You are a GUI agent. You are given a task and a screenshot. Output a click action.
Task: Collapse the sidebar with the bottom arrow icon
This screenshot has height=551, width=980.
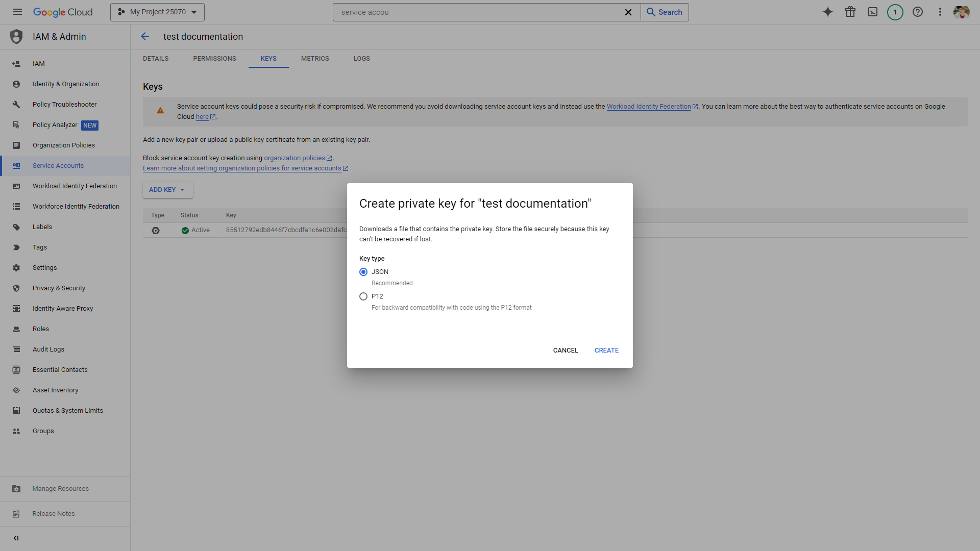16,538
